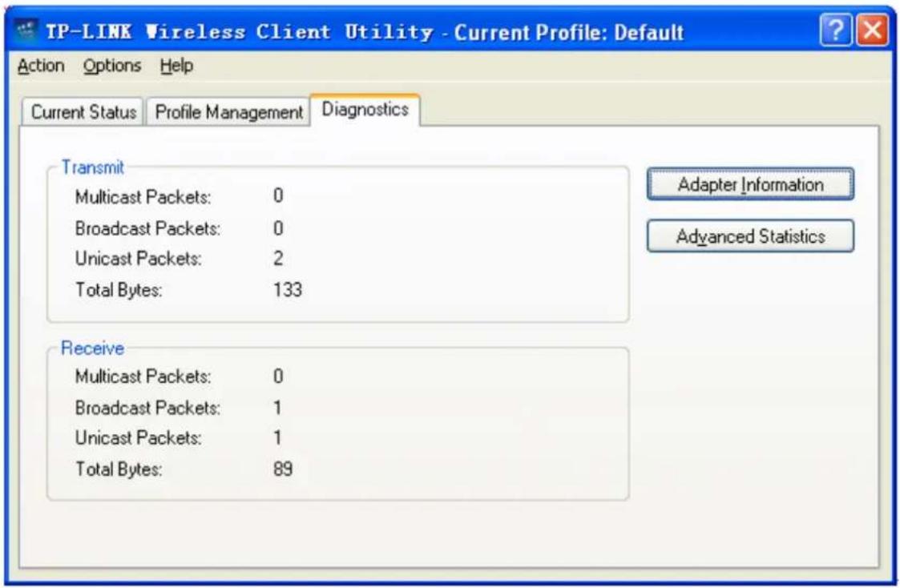
Task: Click the Transmit Total Bytes value 133
Action: [288, 290]
